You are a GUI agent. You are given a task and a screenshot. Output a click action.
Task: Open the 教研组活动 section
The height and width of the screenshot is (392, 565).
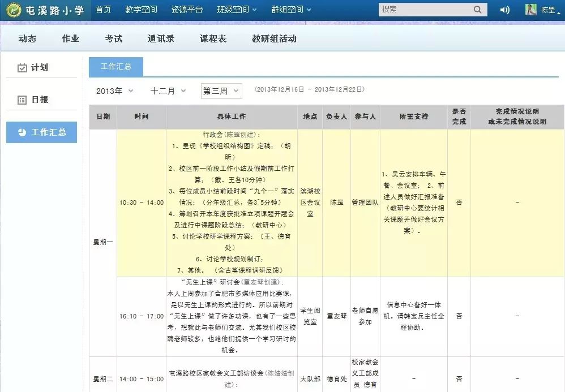click(273, 38)
